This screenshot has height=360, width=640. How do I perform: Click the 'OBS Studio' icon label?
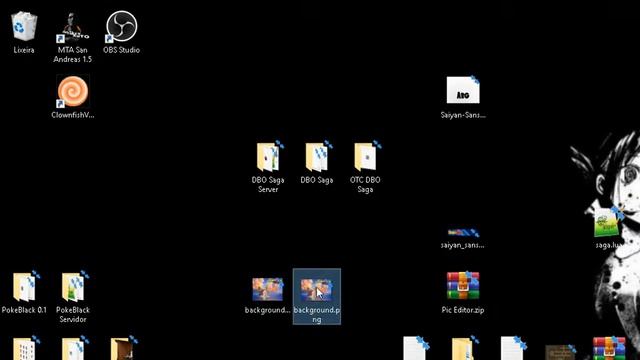(x=122, y=50)
